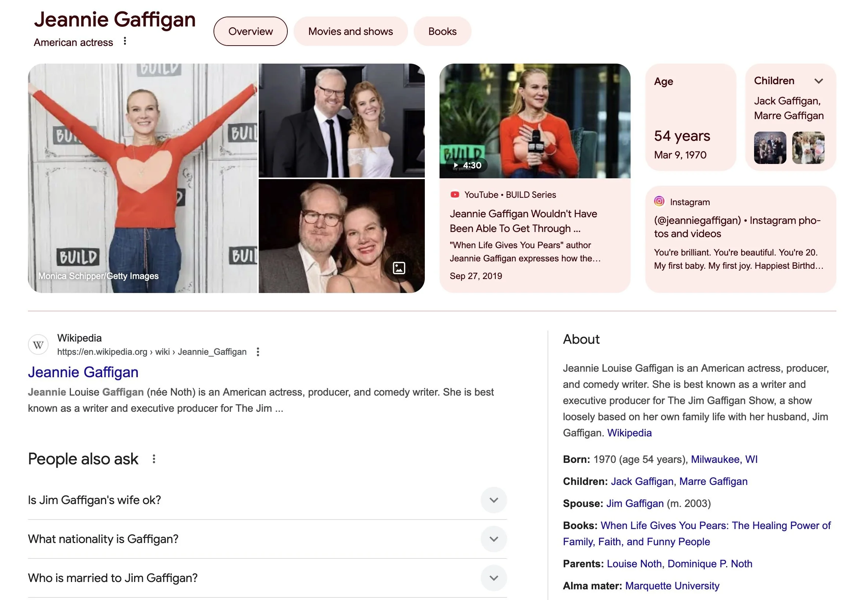This screenshot has height=600, width=868.
Task: Click People also ask options dots
Action: (x=154, y=459)
